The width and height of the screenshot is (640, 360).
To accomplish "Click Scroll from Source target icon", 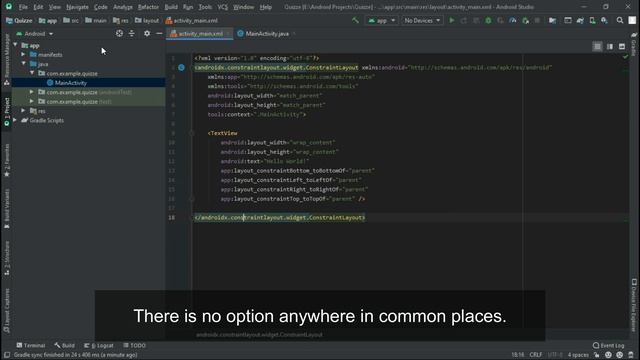I will [x=119, y=33].
